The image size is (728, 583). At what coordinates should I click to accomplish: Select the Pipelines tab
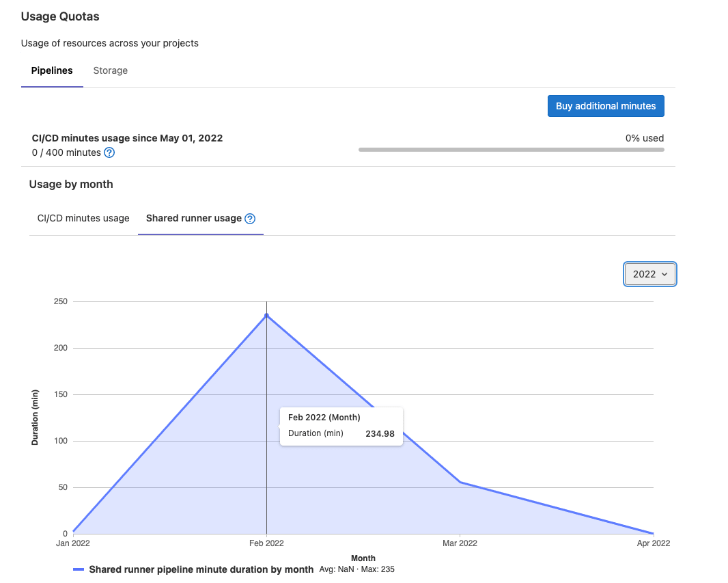(x=52, y=70)
